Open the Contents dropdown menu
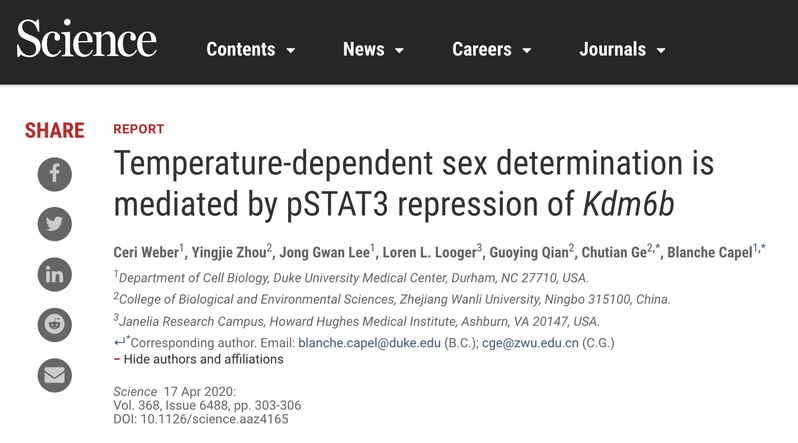The height and width of the screenshot is (443, 798). (x=251, y=49)
